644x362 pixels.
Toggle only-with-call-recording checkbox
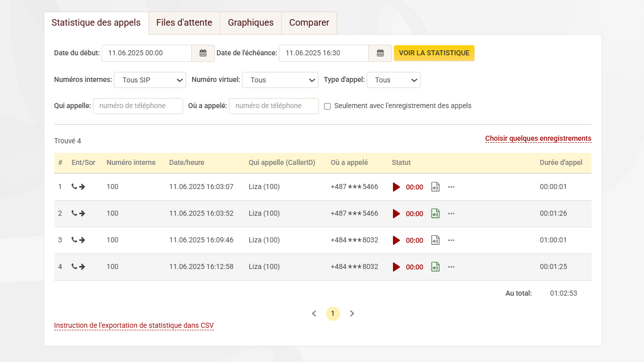pos(327,106)
